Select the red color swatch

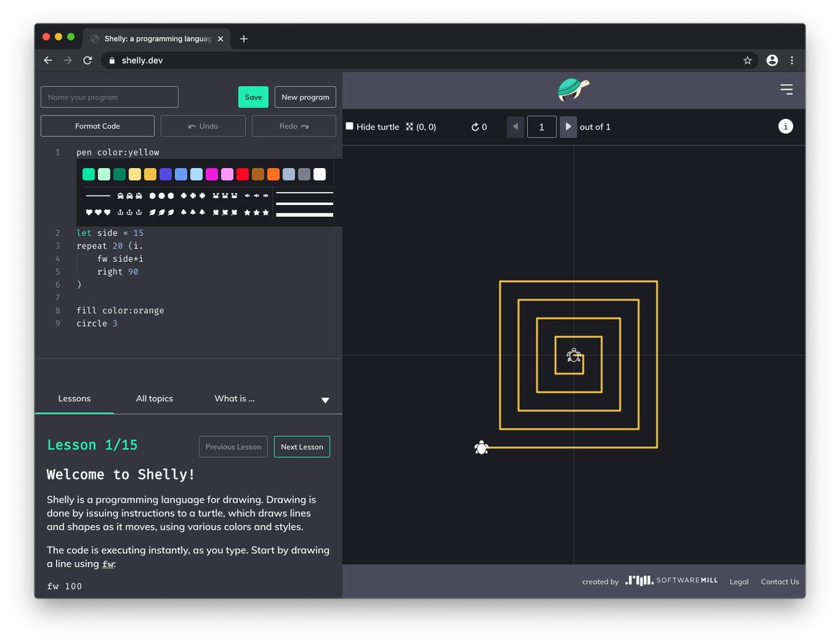242,174
